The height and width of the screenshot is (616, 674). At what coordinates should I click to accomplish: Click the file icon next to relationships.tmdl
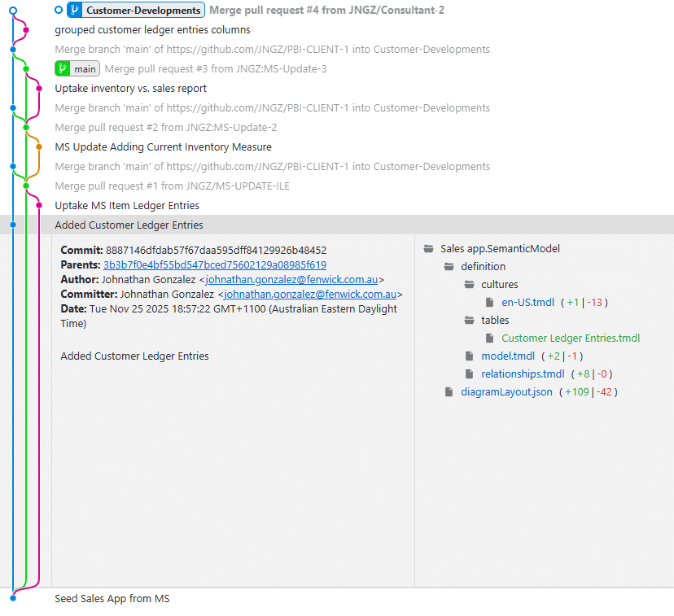pos(469,372)
